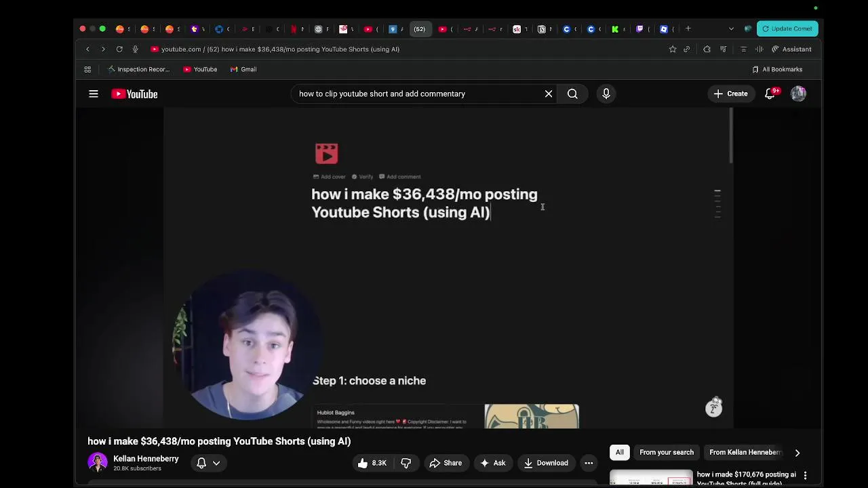Click the audio waveform icon beside Assistant
This screenshot has width=868, height=488.
pos(759,49)
